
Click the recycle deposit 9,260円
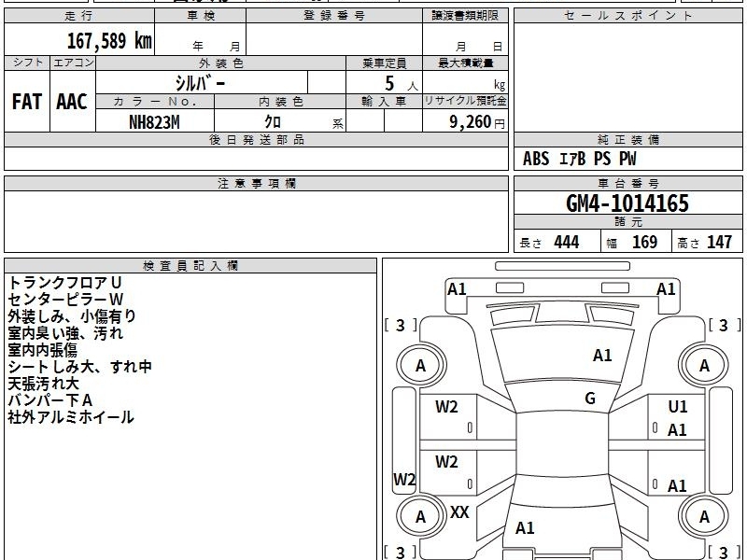476,122
